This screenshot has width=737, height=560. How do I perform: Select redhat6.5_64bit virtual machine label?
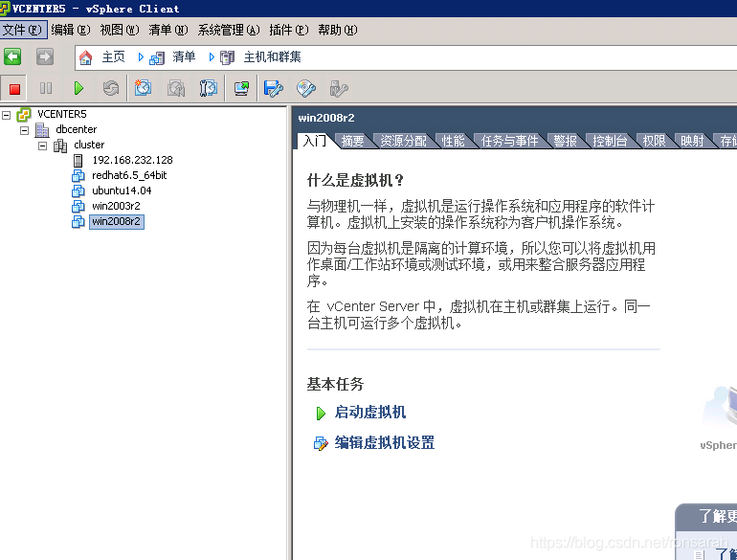tap(129, 175)
